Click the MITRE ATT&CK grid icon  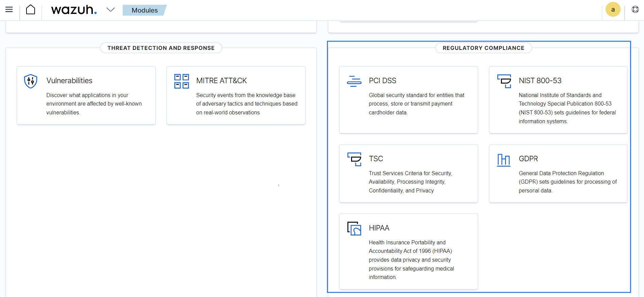[x=181, y=81]
